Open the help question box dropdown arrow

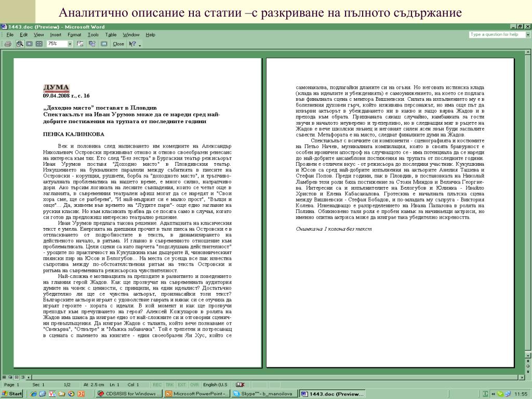point(528,35)
